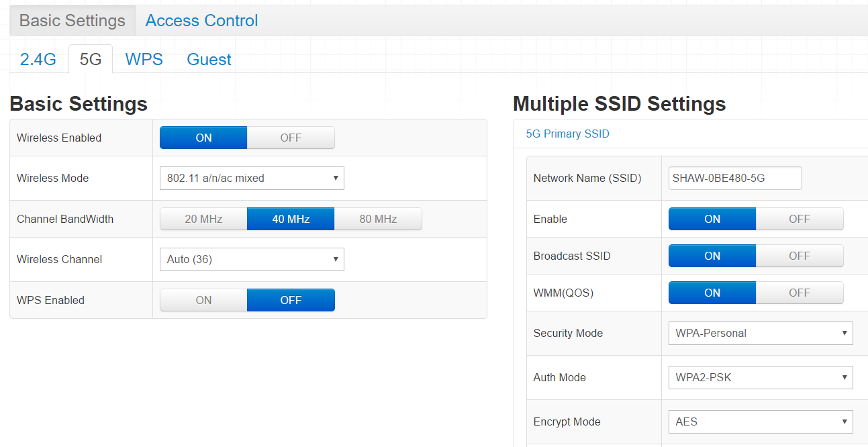Turn Broadcast SSID OFF
868x447 pixels.
tap(800, 256)
